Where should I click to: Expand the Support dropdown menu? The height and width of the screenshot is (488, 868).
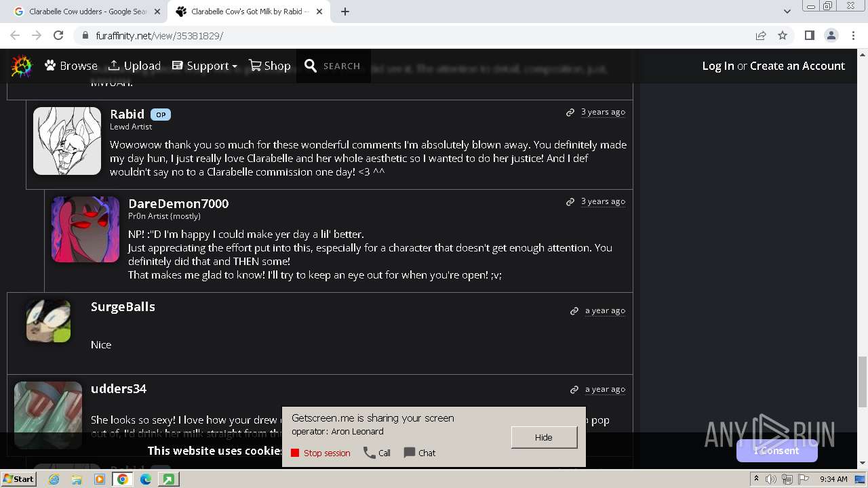205,66
